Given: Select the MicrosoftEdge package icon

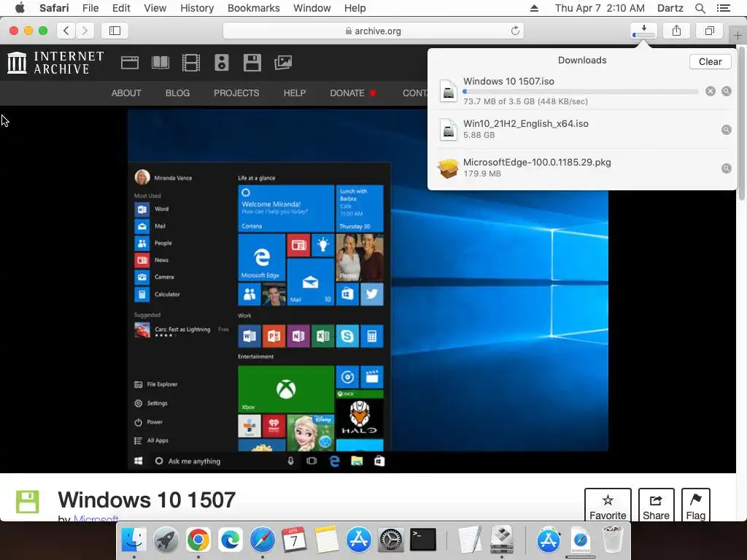Looking at the screenshot, I should click(x=449, y=168).
